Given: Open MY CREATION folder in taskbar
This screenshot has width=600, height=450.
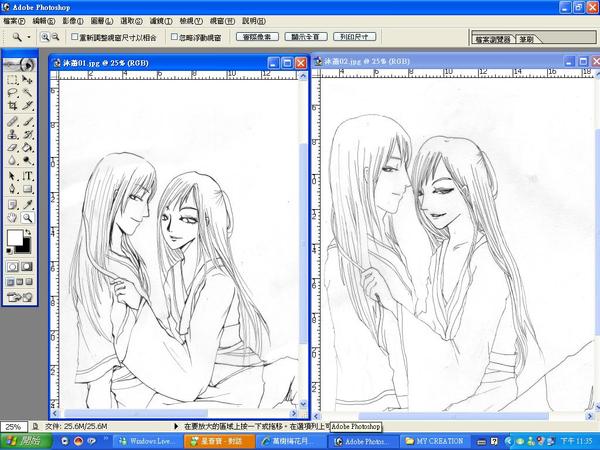Looking at the screenshot, I should (x=434, y=441).
